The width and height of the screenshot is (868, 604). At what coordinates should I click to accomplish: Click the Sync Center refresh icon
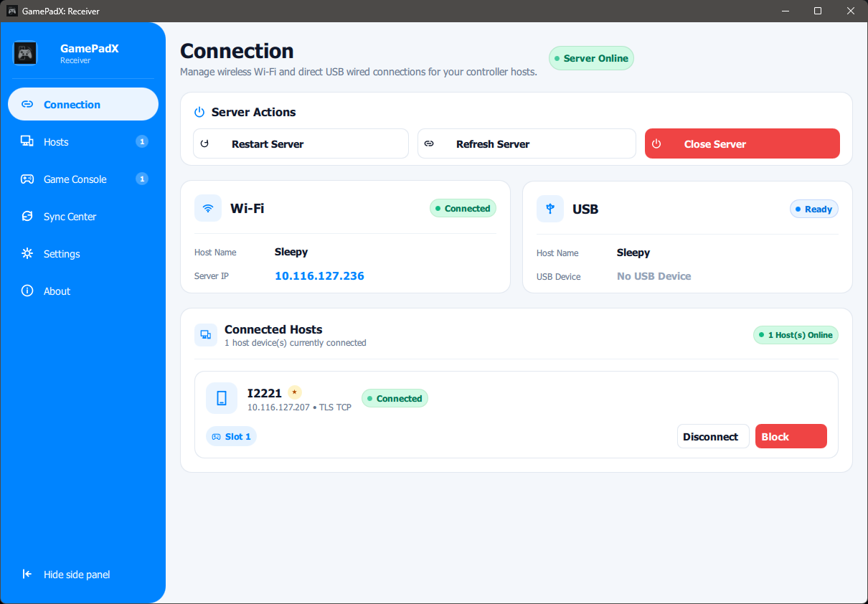tap(27, 217)
